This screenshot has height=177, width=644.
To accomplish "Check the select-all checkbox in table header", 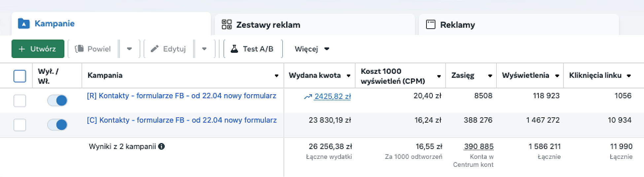I will [x=20, y=76].
